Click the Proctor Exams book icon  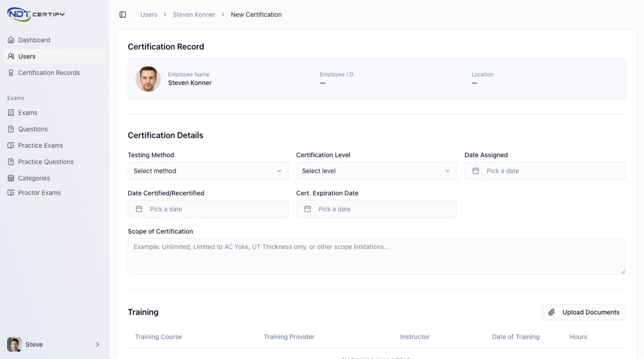(x=11, y=193)
